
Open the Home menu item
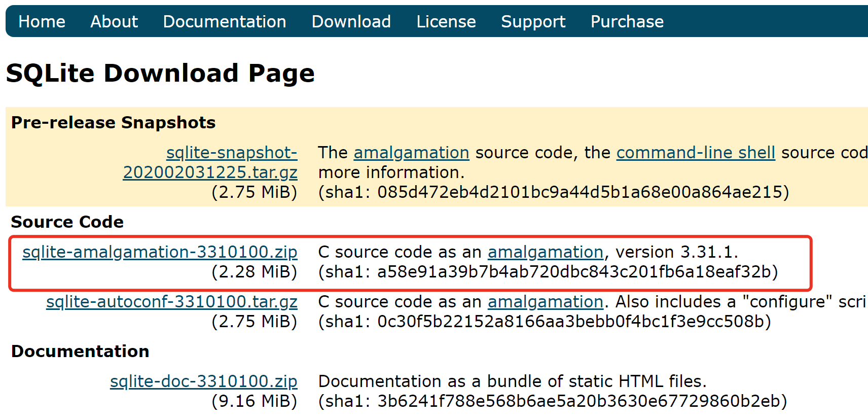click(42, 22)
